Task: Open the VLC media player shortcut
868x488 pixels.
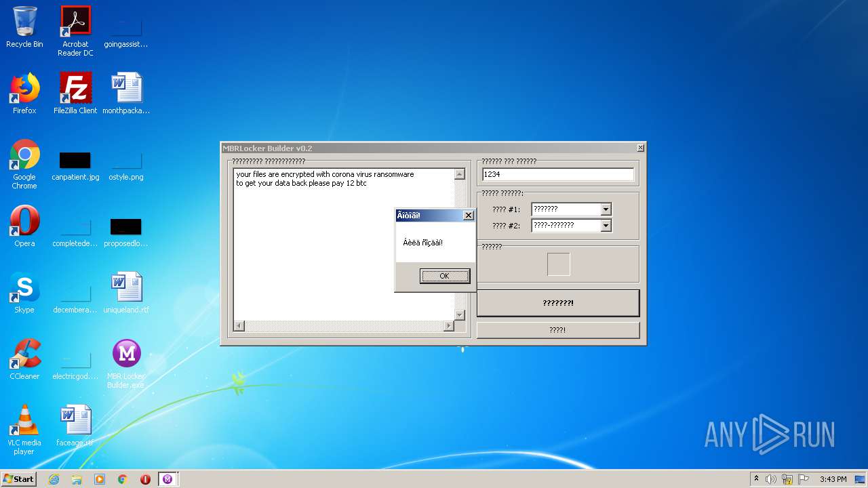Action: pyautogui.click(x=24, y=430)
